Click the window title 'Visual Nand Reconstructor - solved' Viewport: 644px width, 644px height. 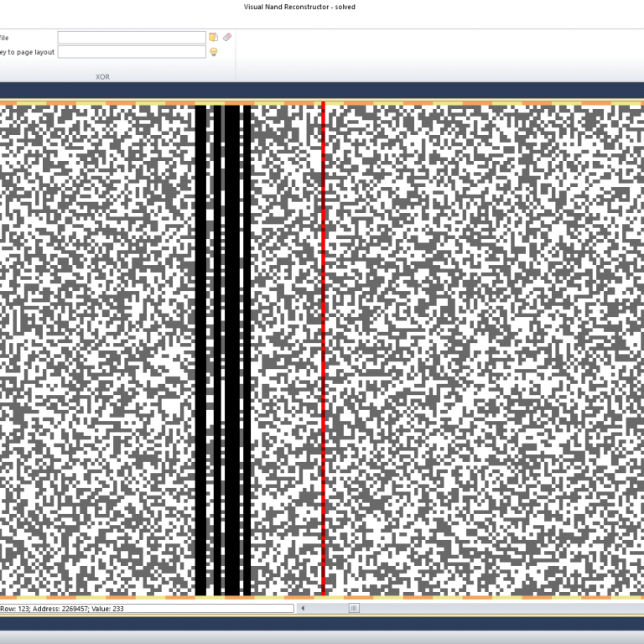point(299,7)
